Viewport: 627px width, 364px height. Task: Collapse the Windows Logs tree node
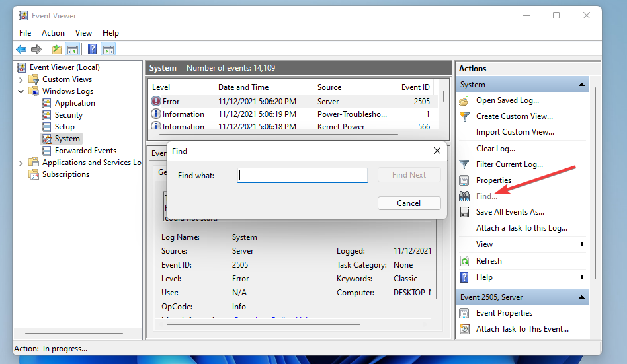click(x=21, y=92)
